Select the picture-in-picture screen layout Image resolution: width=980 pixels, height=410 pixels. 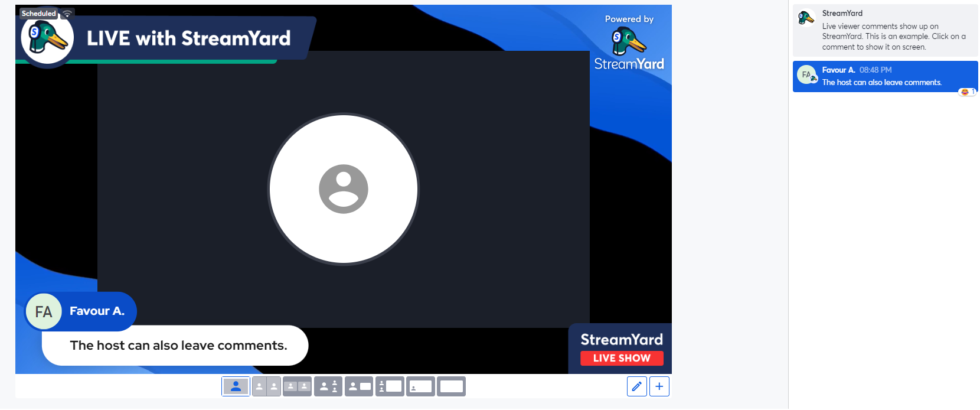[x=420, y=386]
